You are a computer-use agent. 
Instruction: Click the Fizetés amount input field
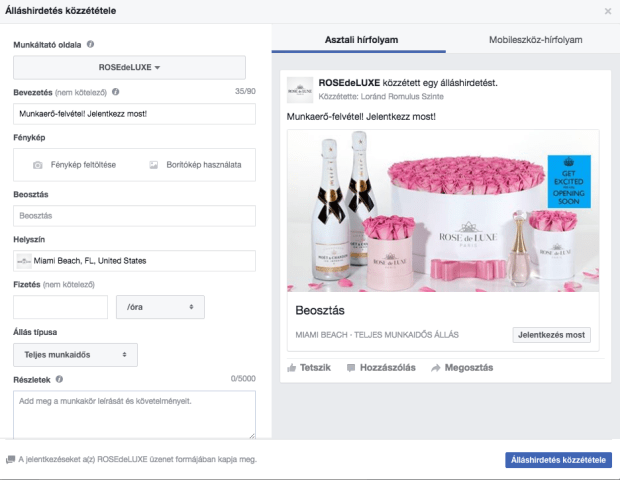[x=60, y=307]
